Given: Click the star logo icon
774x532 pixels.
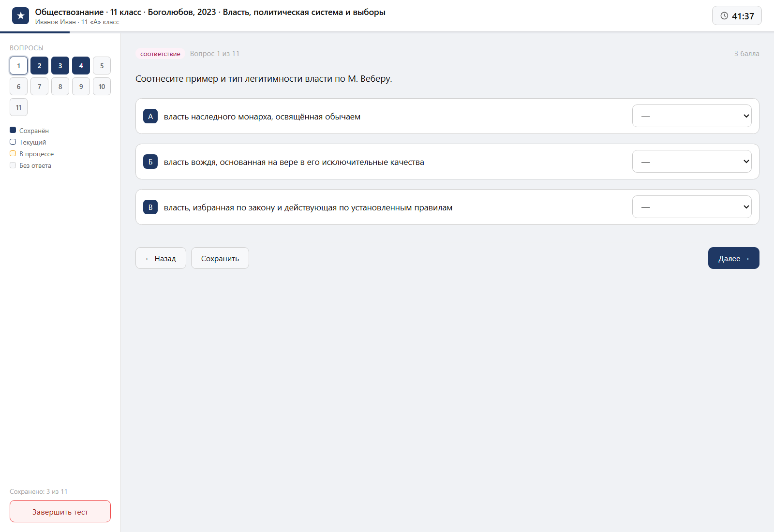Looking at the screenshot, I should (x=20, y=16).
